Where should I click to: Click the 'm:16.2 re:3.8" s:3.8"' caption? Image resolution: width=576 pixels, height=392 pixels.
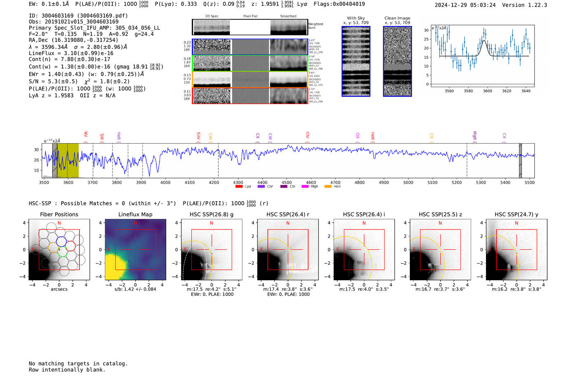517,289
